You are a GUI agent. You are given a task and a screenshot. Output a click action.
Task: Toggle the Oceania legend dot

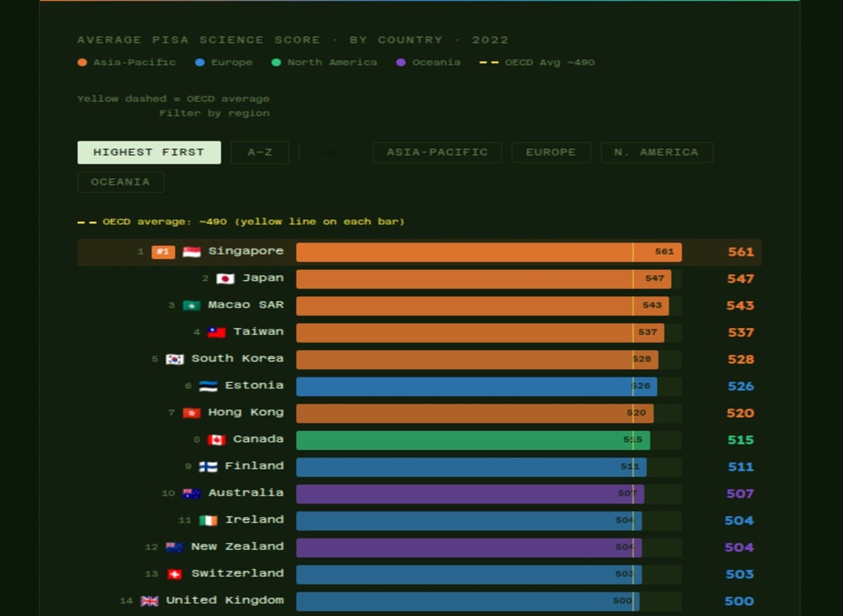click(400, 62)
